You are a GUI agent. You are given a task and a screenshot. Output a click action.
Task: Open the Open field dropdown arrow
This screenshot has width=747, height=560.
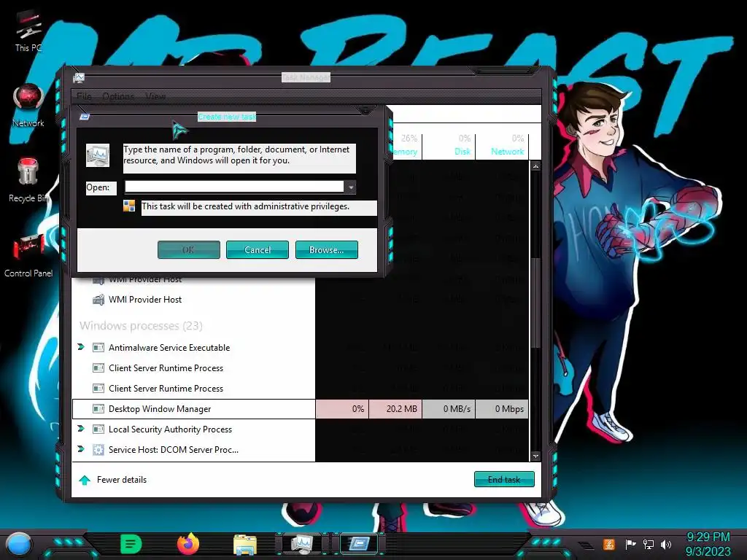click(351, 187)
